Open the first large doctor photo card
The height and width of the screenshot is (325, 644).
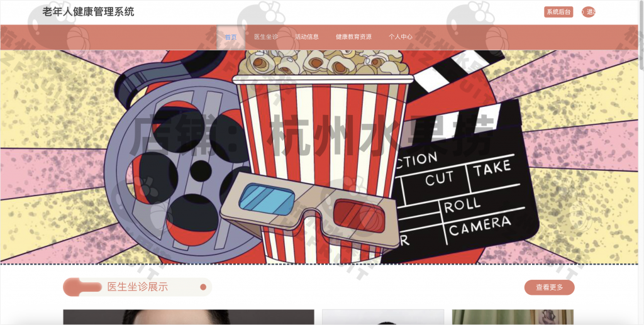pos(189,317)
